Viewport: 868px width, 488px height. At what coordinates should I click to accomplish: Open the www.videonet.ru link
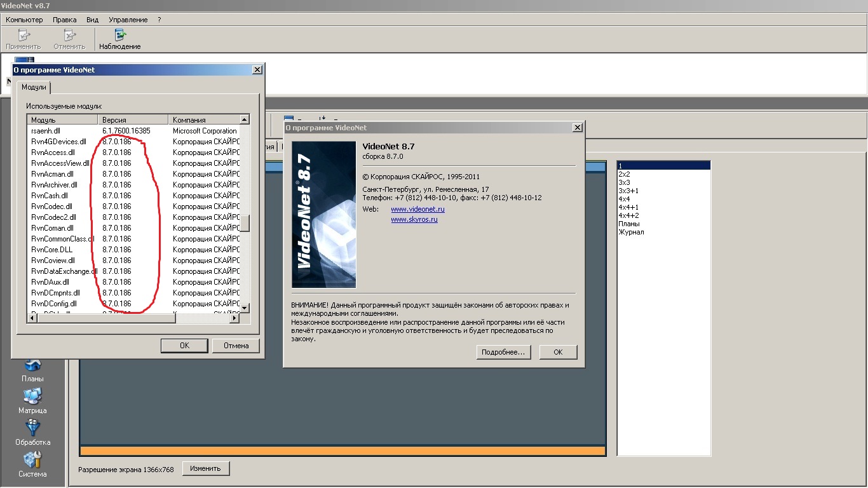[x=417, y=209]
